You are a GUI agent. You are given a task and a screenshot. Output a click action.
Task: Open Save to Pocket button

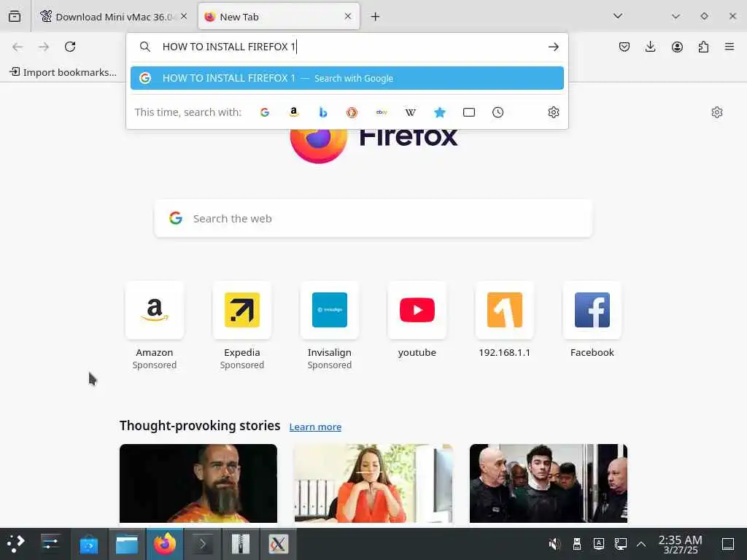[624, 47]
